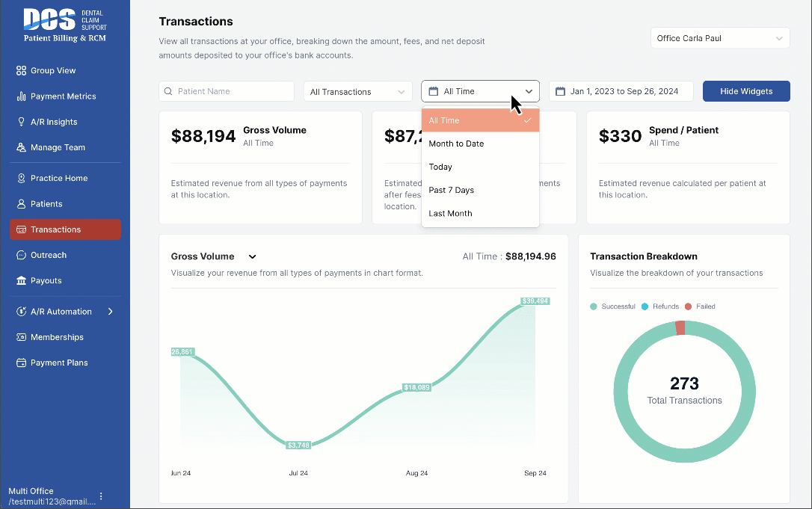Click the Group View sidebar icon
Image resolution: width=812 pixels, height=509 pixels.
point(22,70)
